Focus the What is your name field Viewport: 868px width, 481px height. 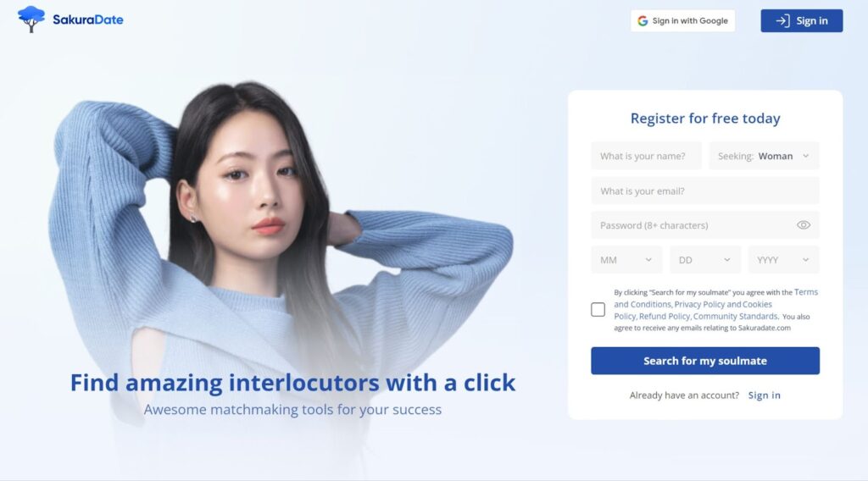pyautogui.click(x=646, y=156)
